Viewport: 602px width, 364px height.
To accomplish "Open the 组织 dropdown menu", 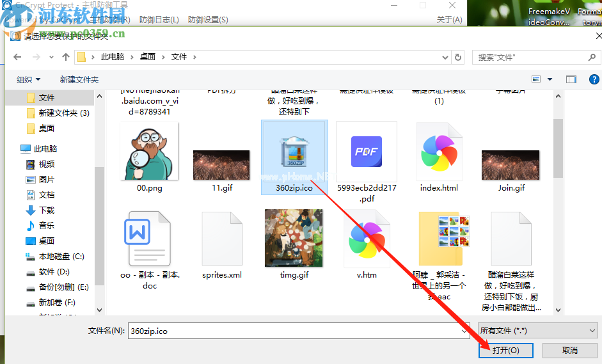I will point(28,79).
